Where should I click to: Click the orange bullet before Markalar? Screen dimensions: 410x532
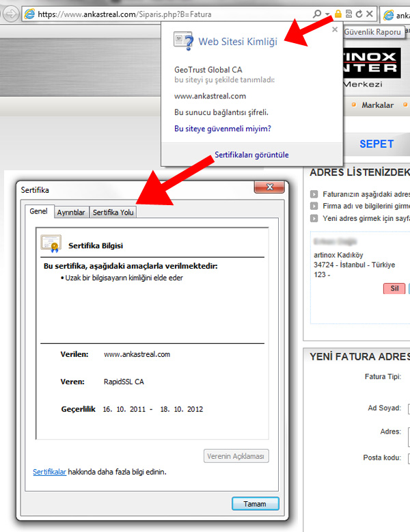pos(354,105)
